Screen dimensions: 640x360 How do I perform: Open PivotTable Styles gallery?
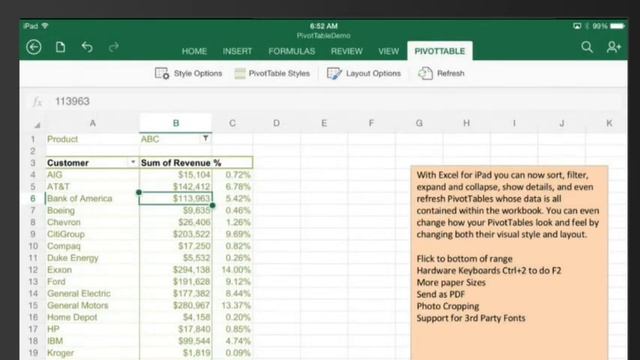(272, 73)
